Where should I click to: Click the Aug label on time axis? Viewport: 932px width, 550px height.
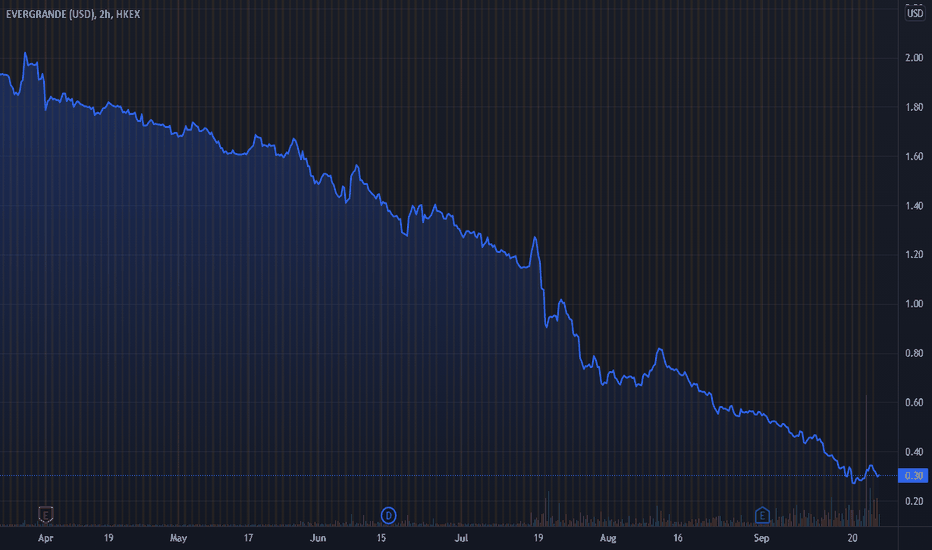coord(608,538)
